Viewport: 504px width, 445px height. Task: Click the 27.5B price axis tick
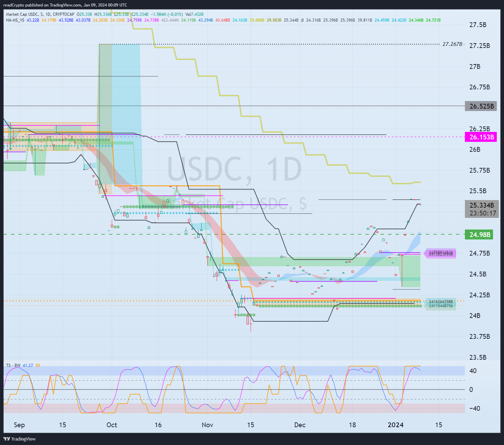(478, 25)
